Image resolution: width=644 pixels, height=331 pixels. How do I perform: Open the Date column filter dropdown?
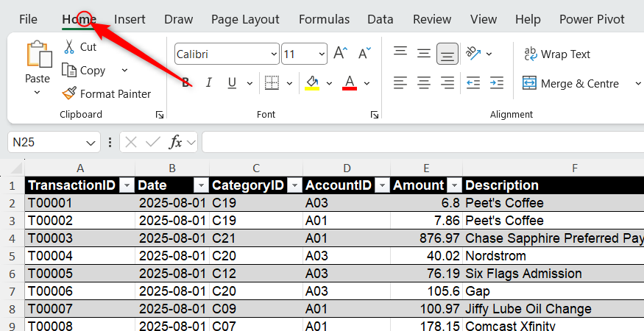coord(201,185)
